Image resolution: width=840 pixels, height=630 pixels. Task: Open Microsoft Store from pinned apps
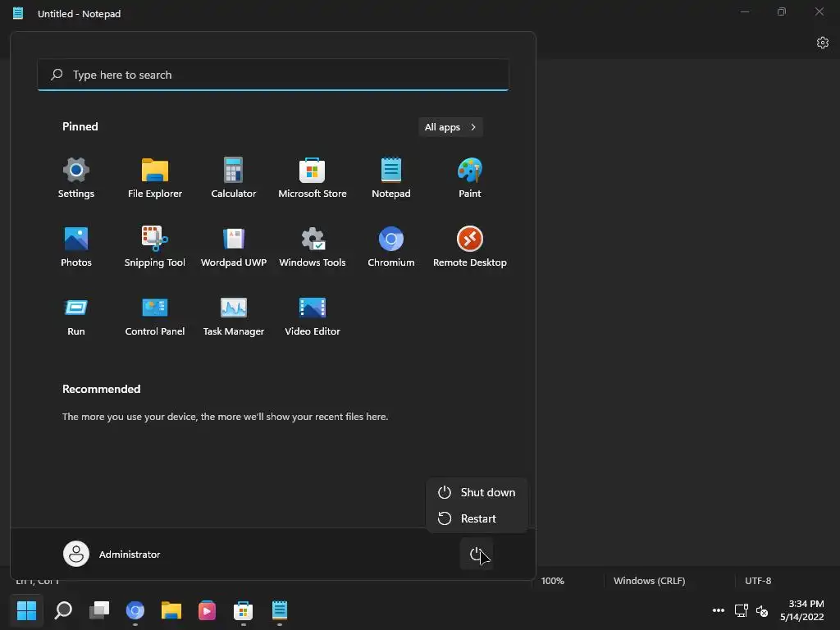(313, 178)
